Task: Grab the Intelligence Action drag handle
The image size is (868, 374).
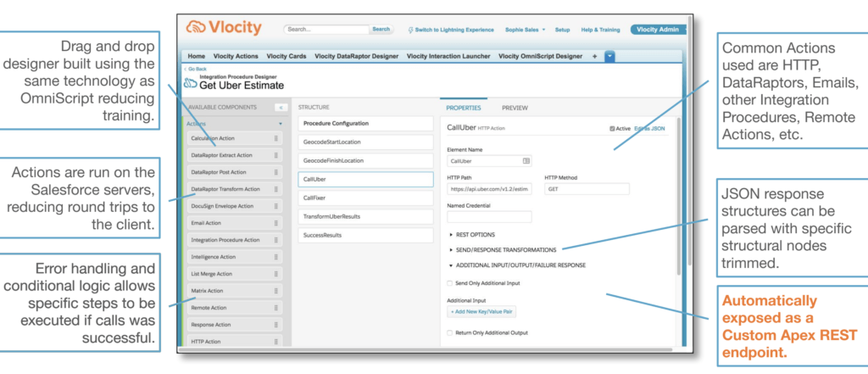Action: click(275, 257)
